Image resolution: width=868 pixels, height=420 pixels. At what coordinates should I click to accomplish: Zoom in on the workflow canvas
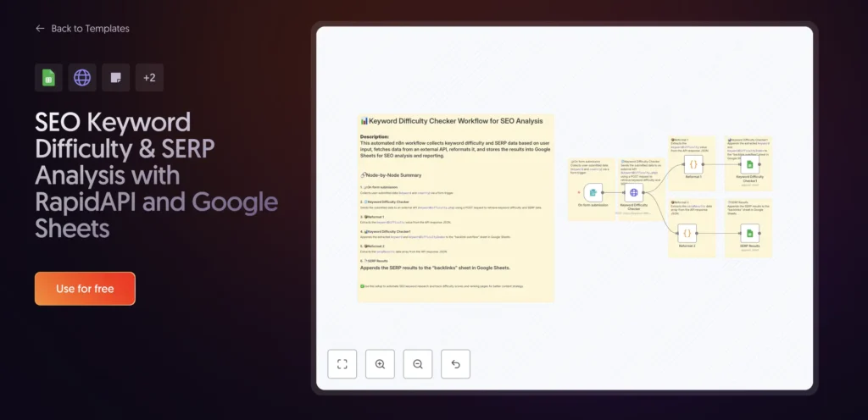tap(380, 363)
